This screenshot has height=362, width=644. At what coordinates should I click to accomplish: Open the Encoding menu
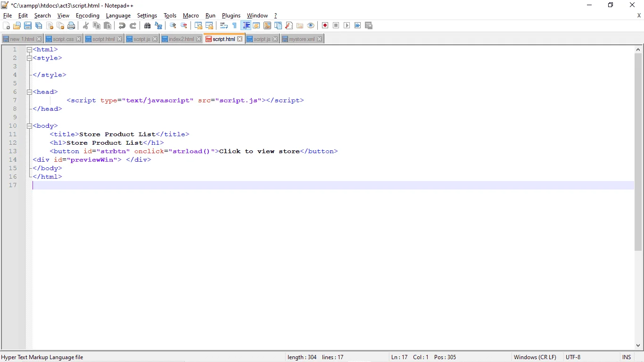pos(88,16)
